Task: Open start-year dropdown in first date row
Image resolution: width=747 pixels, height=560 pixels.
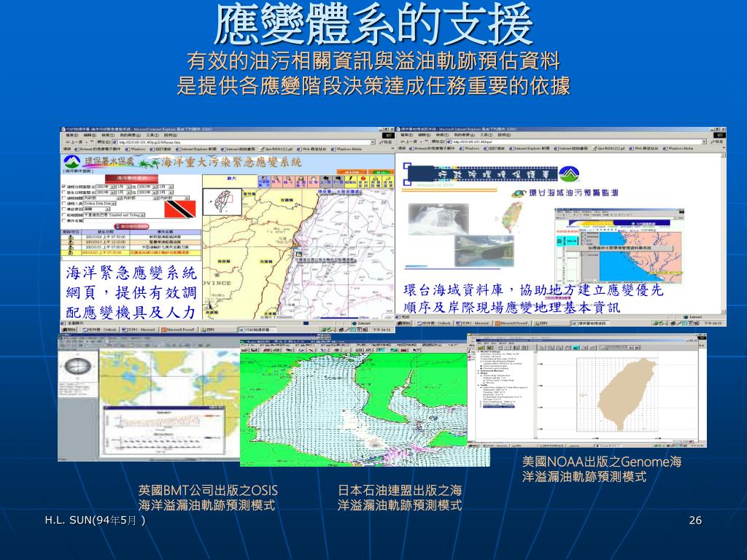Action: click(x=112, y=187)
